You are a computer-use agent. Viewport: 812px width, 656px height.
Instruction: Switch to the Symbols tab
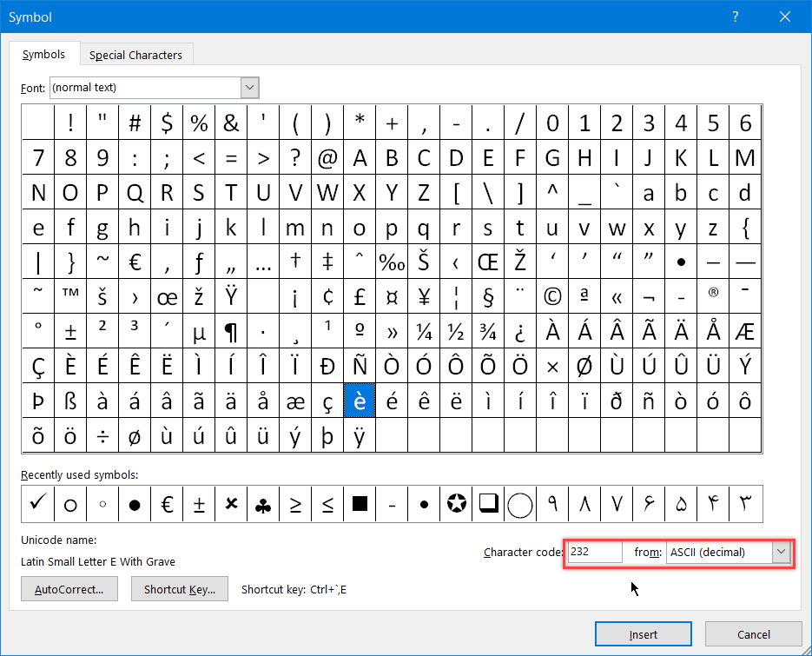(x=43, y=54)
